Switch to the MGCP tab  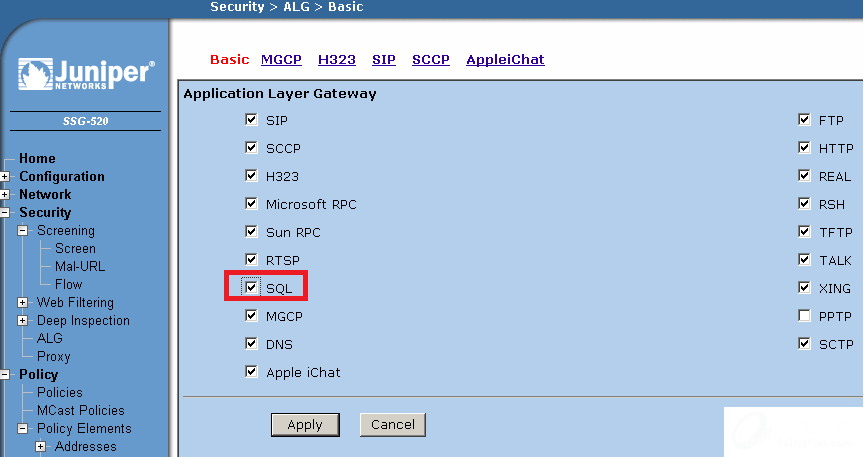click(x=281, y=60)
